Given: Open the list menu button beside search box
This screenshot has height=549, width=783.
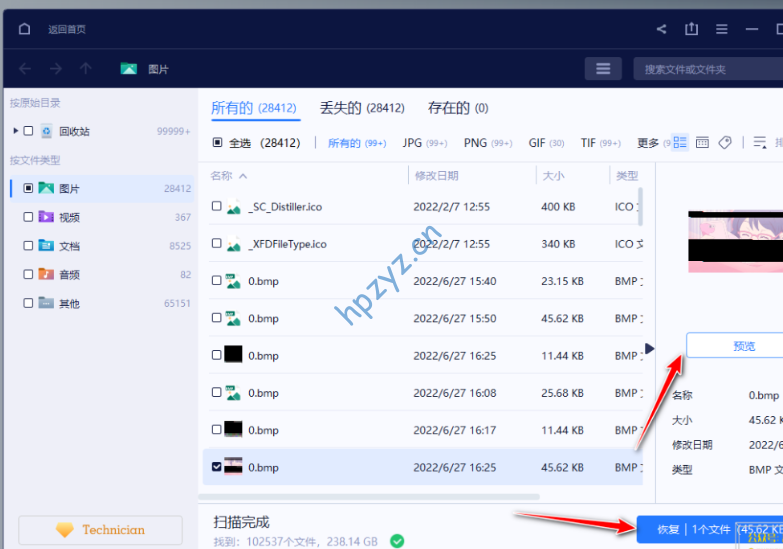Looking at the screenshot, I should (x=603, y=69).
